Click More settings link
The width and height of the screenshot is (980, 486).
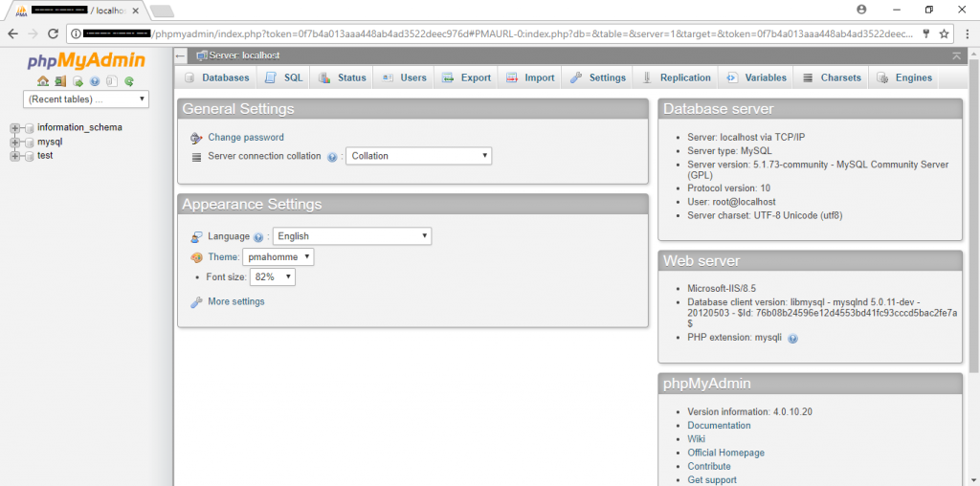[236, 301]
